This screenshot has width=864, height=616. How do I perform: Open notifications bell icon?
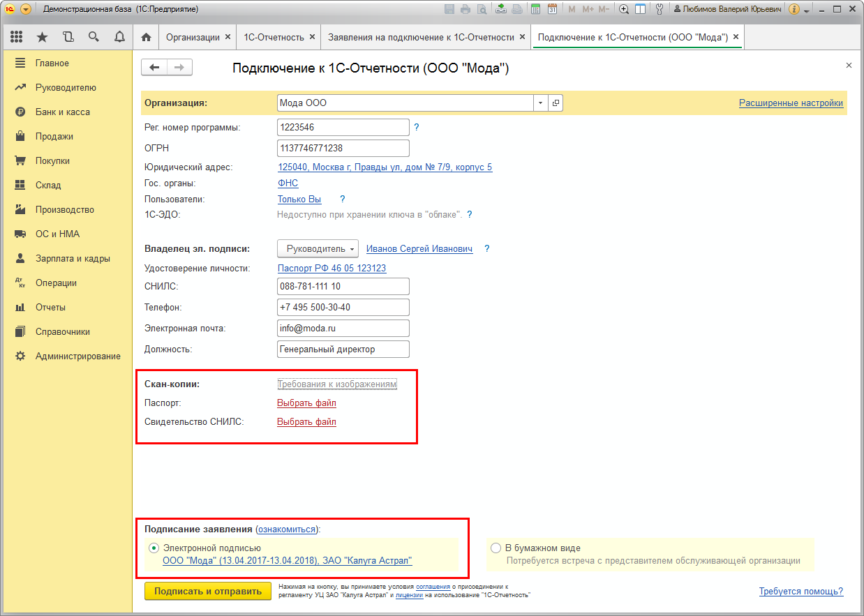(x=119, y=37)
